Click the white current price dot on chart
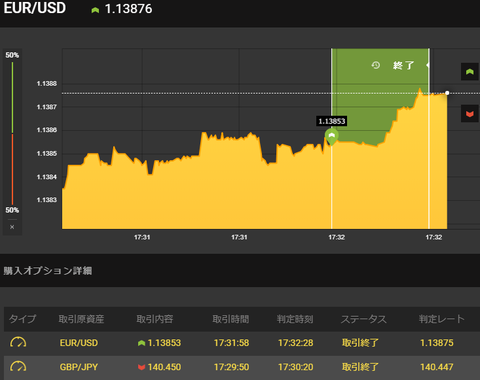 pyautogui.click(x=447, y=93)
